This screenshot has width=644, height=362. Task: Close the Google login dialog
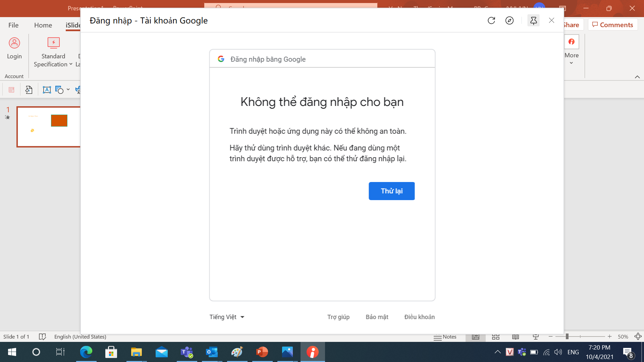551,20
